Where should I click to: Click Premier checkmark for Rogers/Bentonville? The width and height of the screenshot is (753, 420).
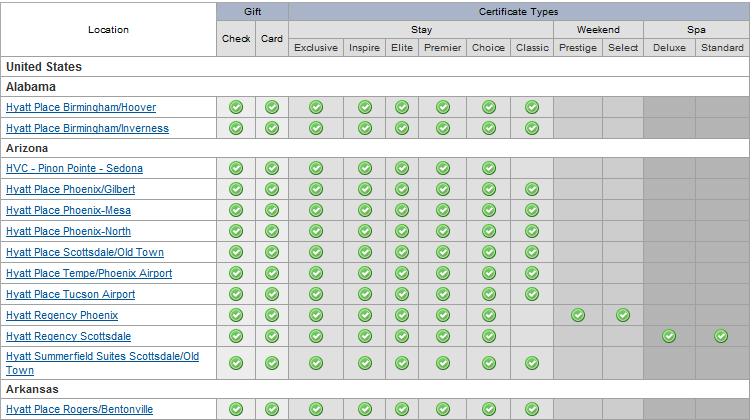(443, 409)
